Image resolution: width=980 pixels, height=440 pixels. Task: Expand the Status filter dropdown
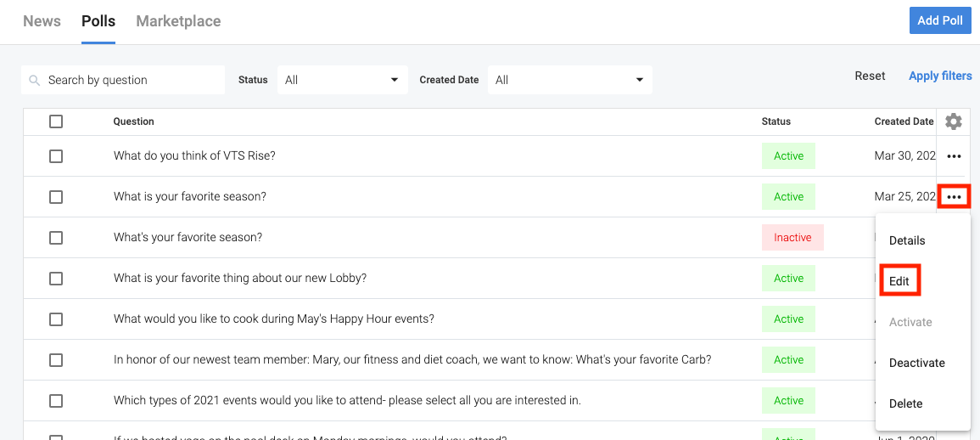point(342,80)
